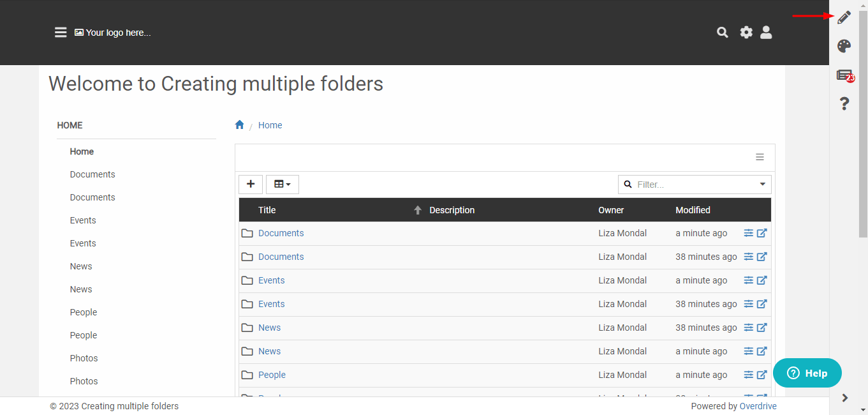Image resolution: width=868 pixels, height=415 pixels.
Task: Open the table view dropdown
Action: pos(282,184)
